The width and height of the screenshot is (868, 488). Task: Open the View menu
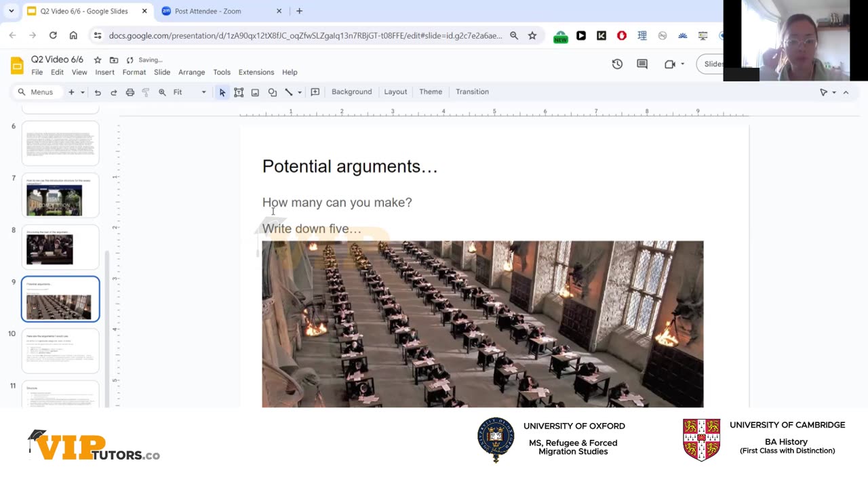[x=79, y=73]
